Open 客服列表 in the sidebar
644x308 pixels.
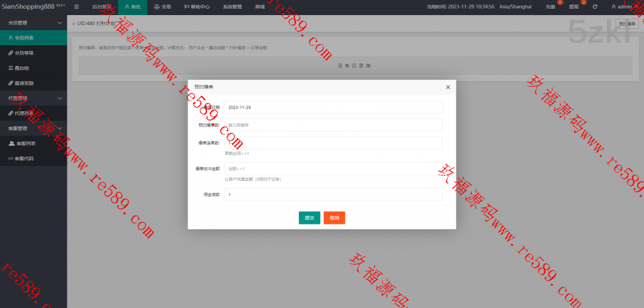(33, 143)
